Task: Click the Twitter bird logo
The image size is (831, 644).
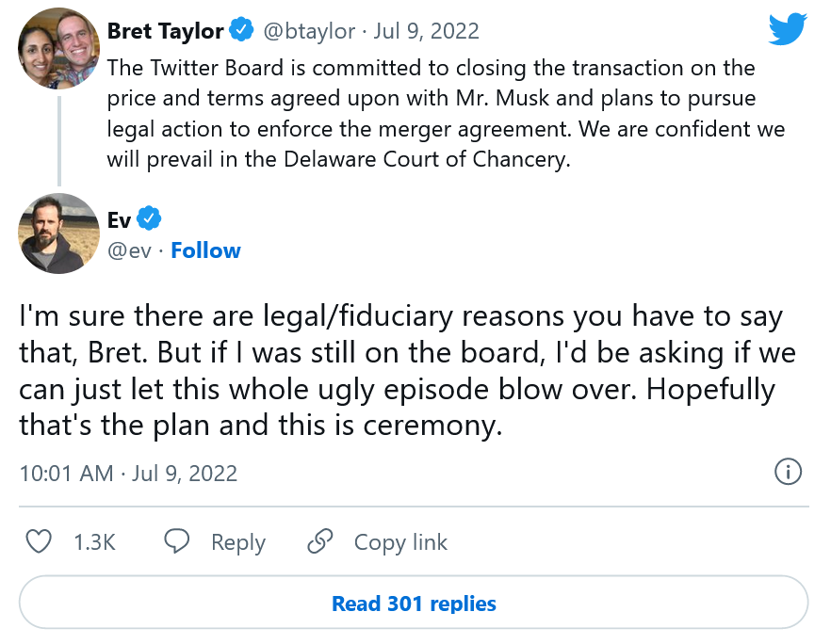Action: click(787, 29)
